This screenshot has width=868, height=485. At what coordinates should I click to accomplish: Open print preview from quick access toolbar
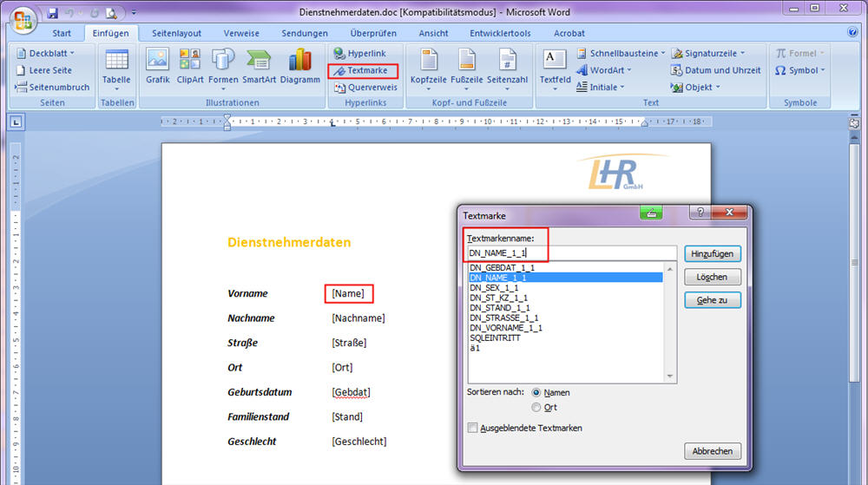[111, 12]
